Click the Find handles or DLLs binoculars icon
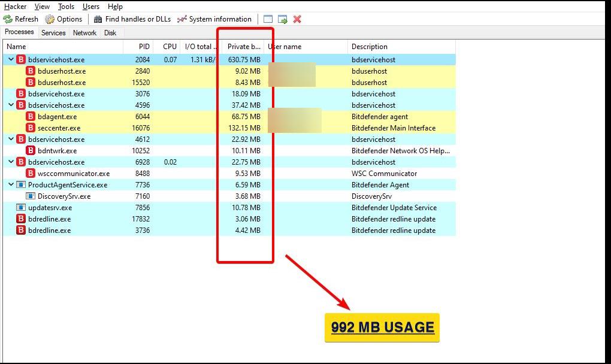Screen dimensions: 611x364 (98, 19)
